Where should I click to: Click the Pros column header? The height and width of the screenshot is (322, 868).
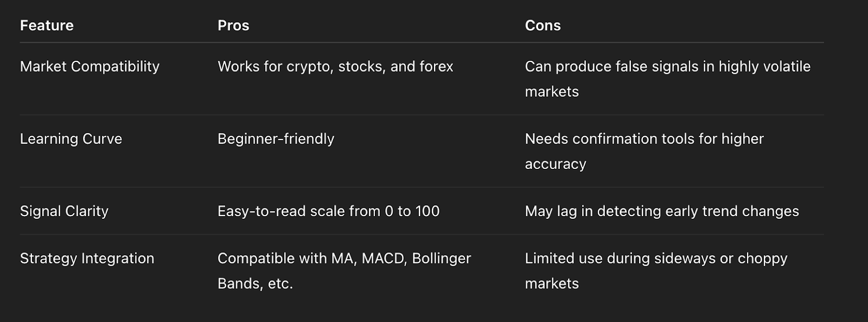(233, 26)
